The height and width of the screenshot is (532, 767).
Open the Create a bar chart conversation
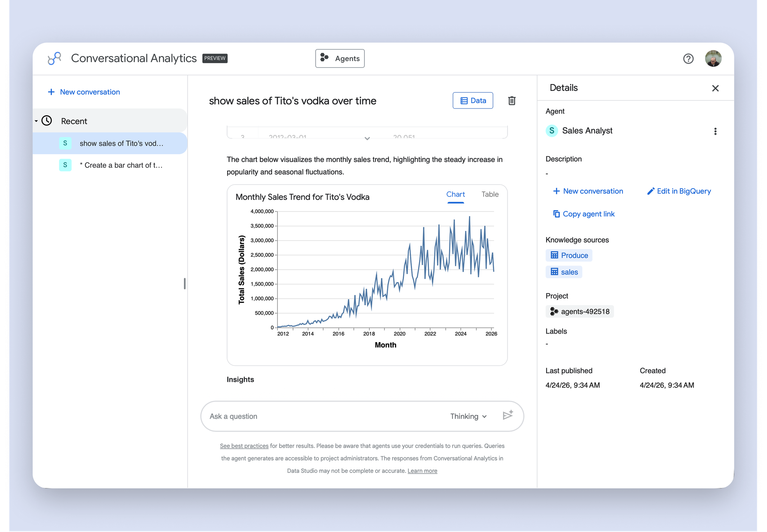110,165
